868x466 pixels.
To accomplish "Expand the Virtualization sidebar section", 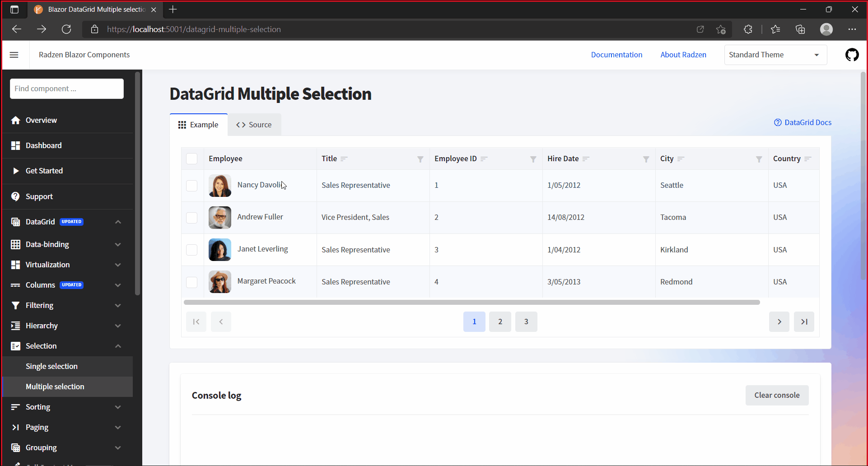I will (118, 265).
